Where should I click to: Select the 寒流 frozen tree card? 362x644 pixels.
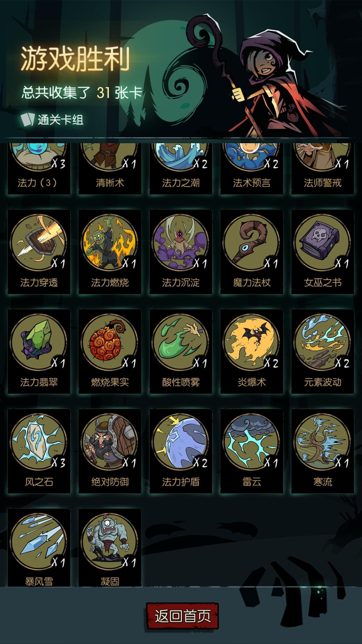322,451
